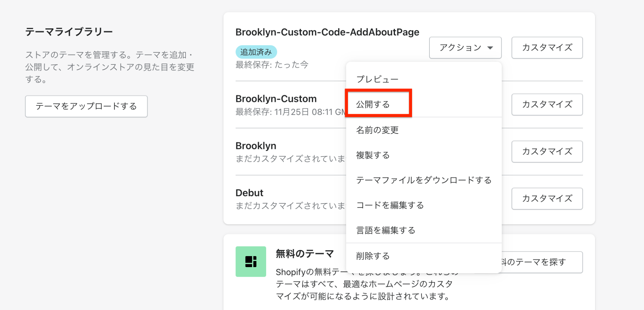Click テーマファイルをダウンロードする menu option
644x310 pixels.
coord(424,180)
